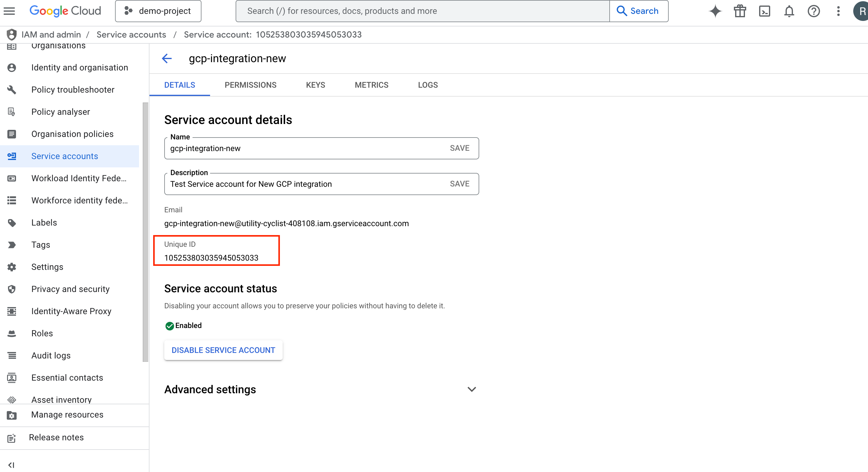Click the Organisation policies list icon

pos(12,134)
